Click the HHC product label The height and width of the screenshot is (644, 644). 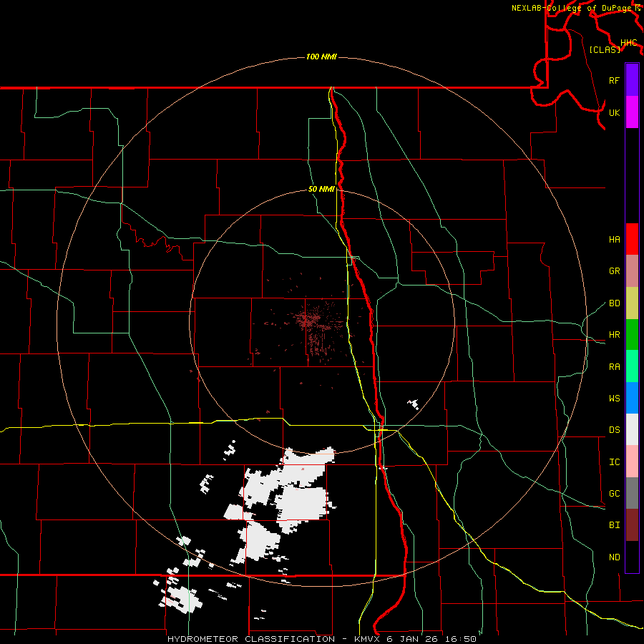point(629,43)
